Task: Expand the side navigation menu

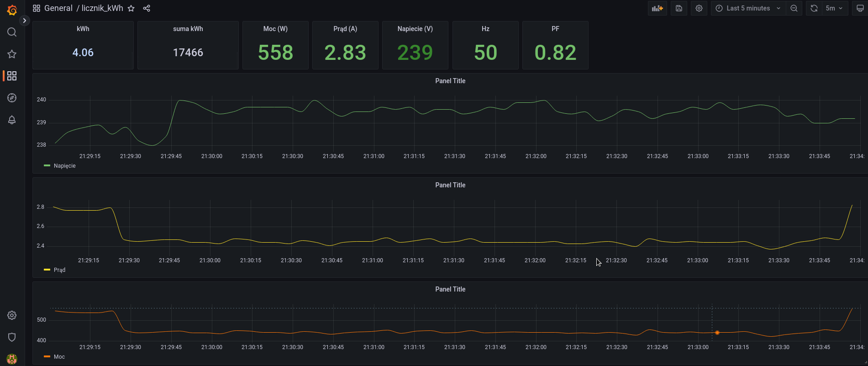Action: [25, 21]
